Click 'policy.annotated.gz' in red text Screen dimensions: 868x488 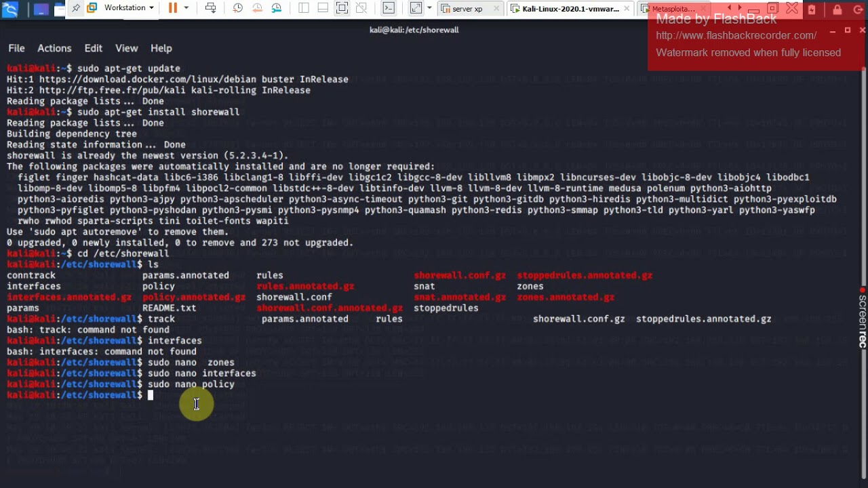(194, 297)
